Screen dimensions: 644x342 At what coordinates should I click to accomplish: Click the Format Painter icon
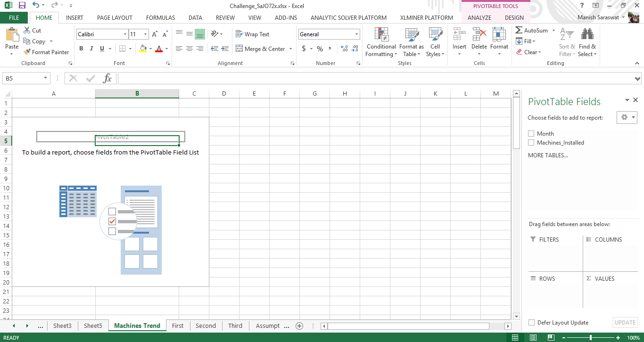click(27, 52)
